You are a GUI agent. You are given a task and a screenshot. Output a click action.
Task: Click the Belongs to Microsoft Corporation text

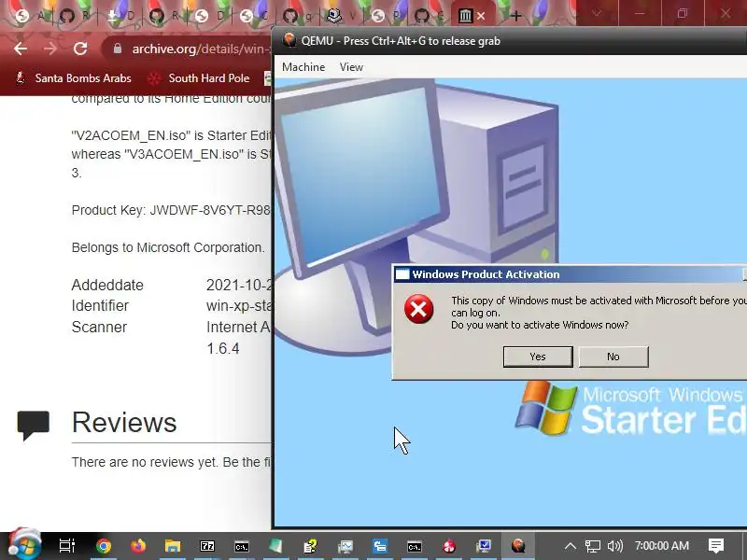pos(168,247)
